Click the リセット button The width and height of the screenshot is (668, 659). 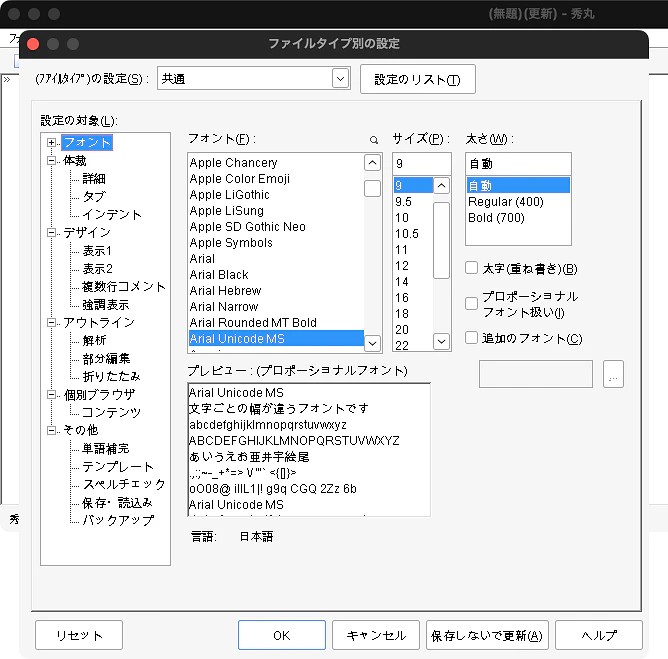pos(79,635)
